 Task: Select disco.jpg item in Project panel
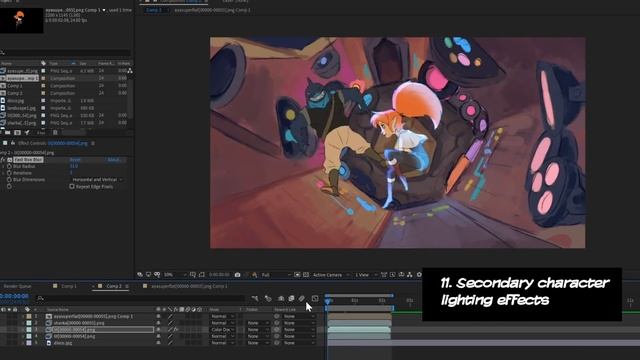click(x=16, y=100)
